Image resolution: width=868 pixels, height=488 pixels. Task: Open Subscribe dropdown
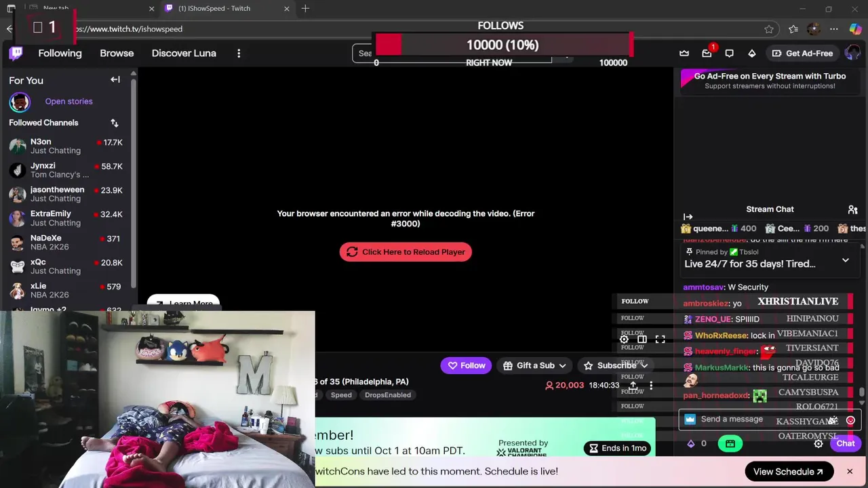[616, 365]
